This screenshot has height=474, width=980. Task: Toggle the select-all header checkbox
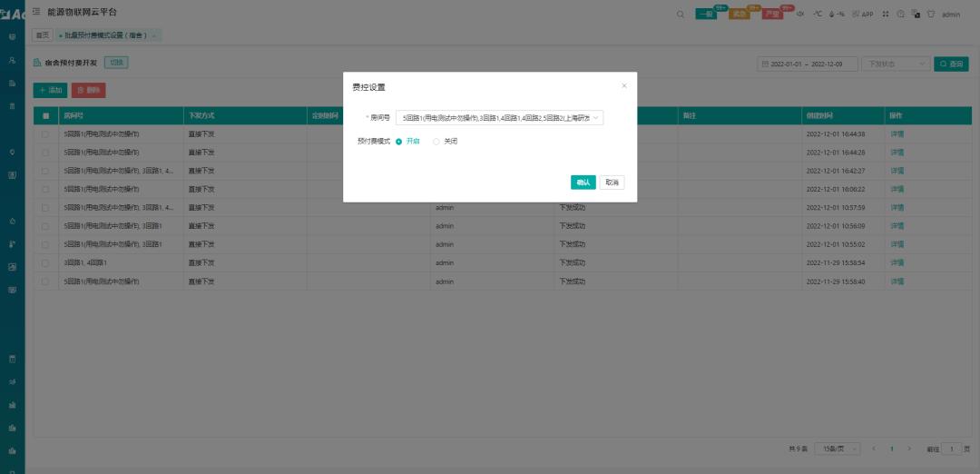click(45, 115)
